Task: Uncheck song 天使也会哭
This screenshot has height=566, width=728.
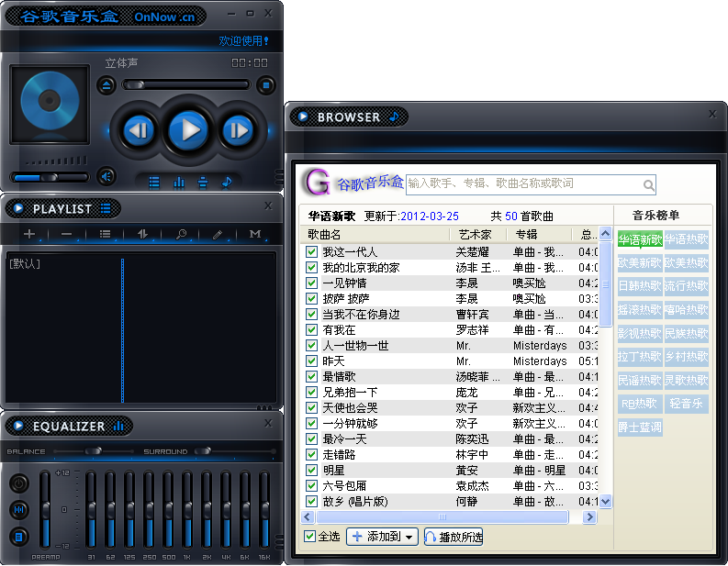Action: (x=311, y=408)
